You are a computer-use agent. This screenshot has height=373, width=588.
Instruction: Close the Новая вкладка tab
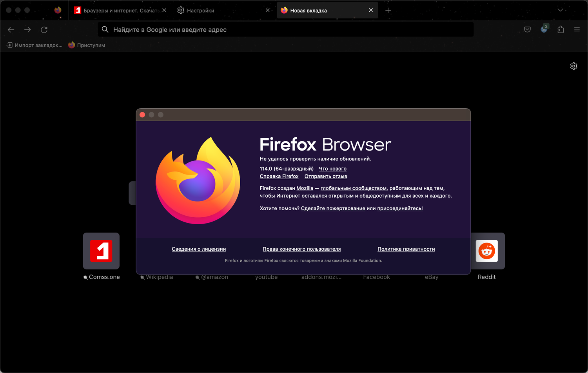click(371, 10)
